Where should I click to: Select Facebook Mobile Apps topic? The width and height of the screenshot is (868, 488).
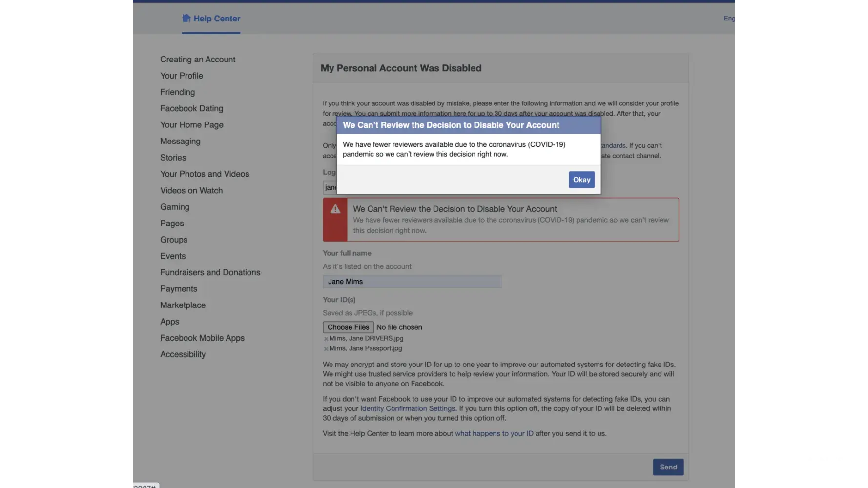pos(202,338)
